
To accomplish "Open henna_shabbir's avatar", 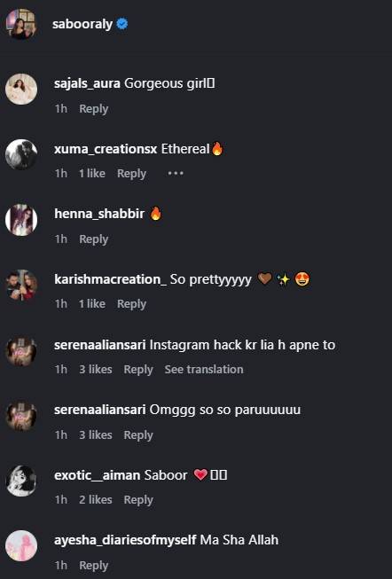I will (x=21, y=220).
